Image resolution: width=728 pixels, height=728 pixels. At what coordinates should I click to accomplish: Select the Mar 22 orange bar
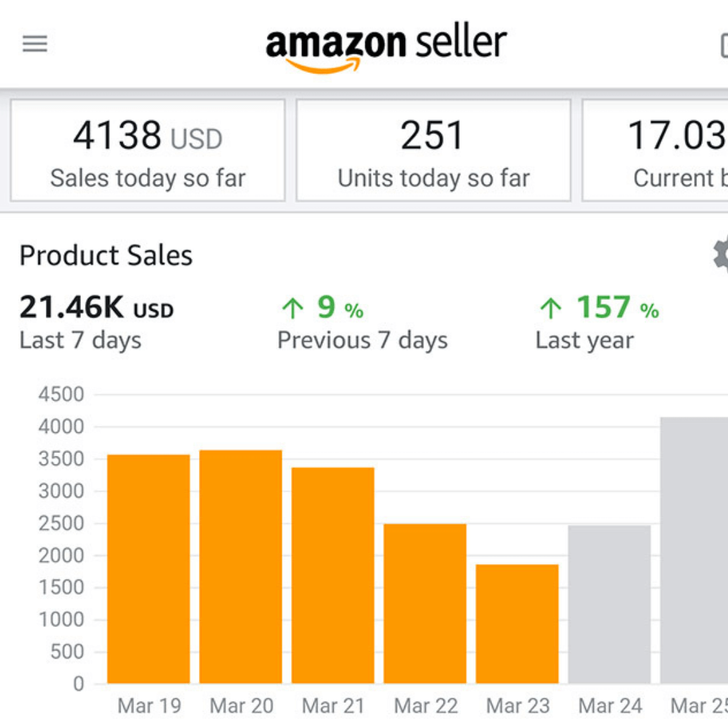click(425, 603)
